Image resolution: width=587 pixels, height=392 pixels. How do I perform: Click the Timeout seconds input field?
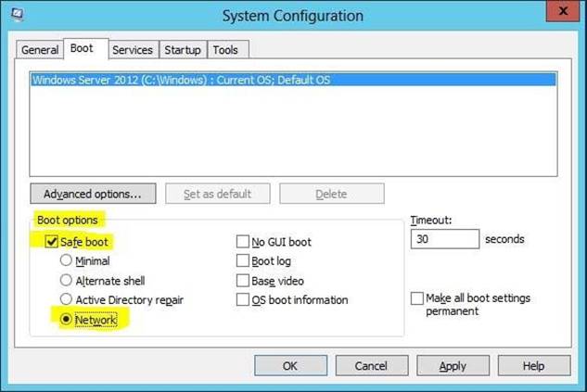(x=443, y=239)
